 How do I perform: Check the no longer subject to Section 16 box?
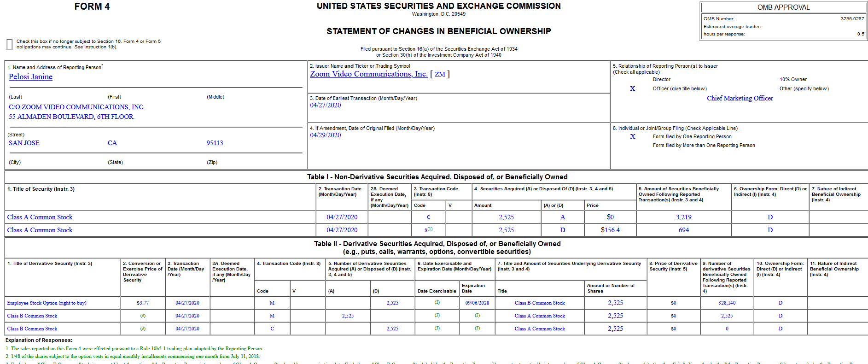[9, 44]
